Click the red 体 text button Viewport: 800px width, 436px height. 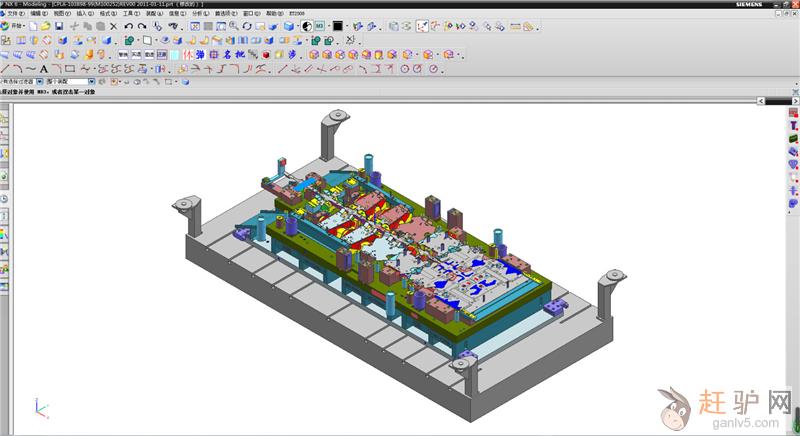[187, 55]
